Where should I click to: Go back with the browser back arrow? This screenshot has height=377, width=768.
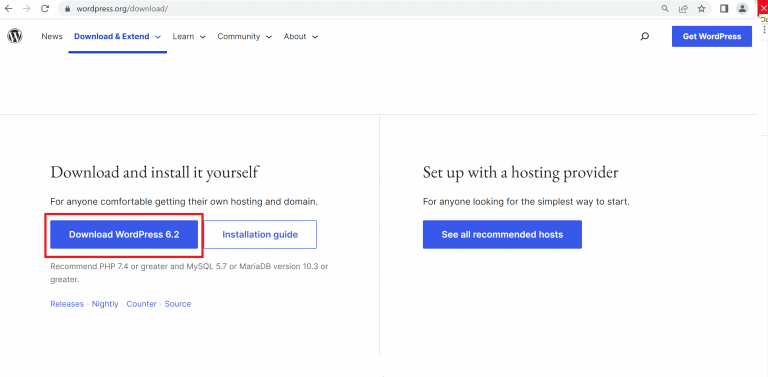[8, 8]
